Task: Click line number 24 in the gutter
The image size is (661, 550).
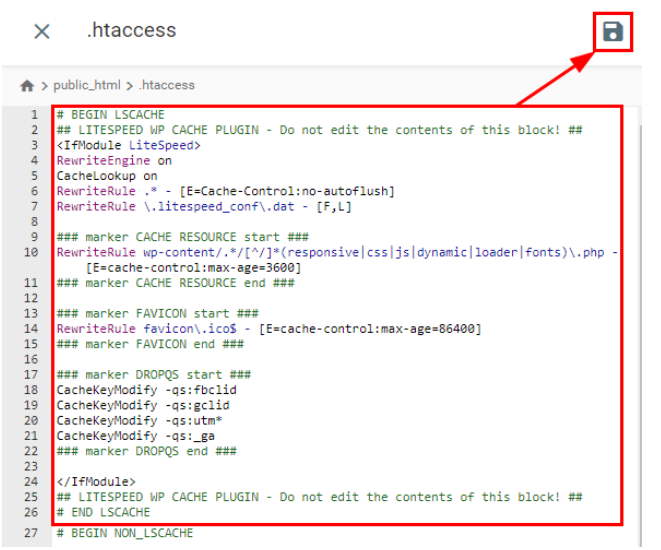Action: pos(31,482)
